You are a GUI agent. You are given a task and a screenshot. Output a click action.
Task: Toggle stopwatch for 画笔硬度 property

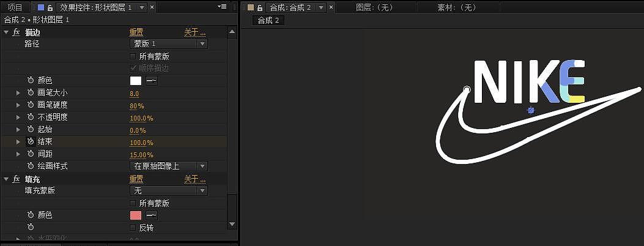pos(31,105)
